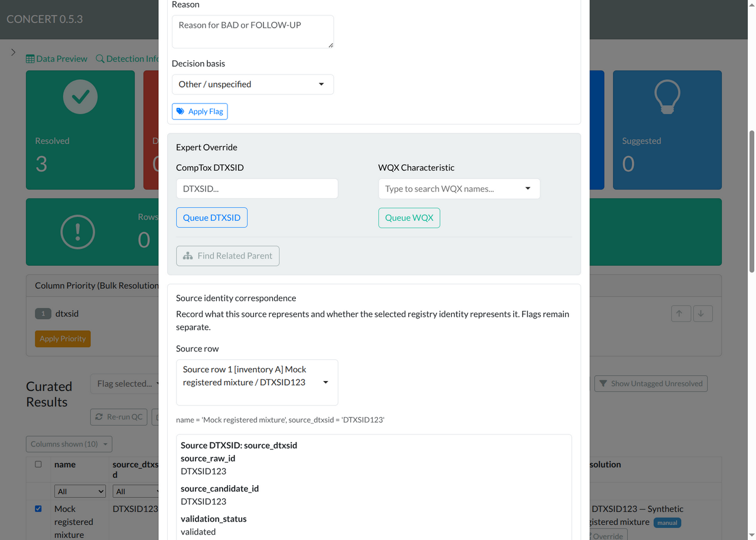Uncheck the Mock registered mixture row checkbox
This screenshot has height=540, width=756.
38,509
